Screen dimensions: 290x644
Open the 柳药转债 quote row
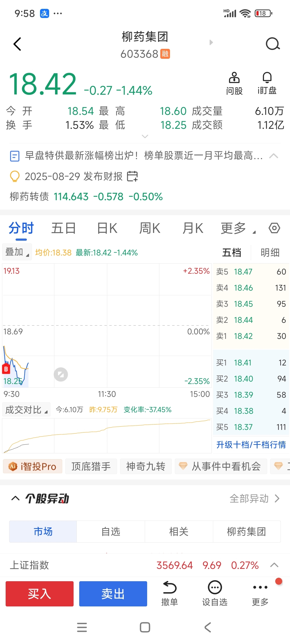coord(86,196)
